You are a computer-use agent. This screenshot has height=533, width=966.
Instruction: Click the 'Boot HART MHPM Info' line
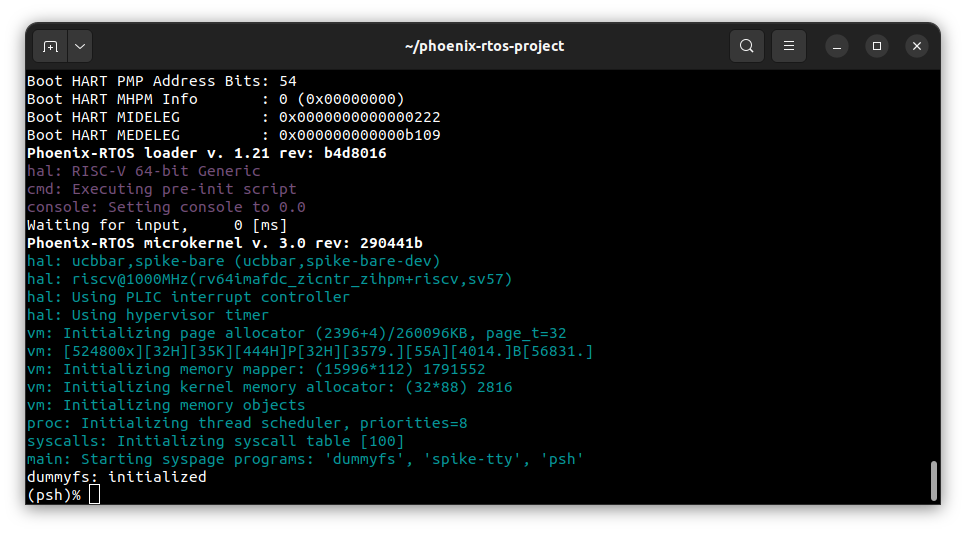point(216,99)
